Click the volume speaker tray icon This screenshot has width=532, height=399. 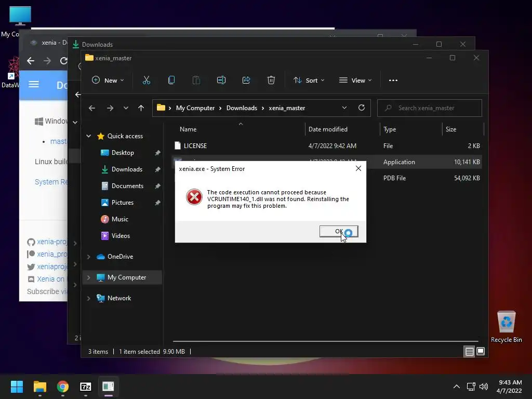(484, 387)
